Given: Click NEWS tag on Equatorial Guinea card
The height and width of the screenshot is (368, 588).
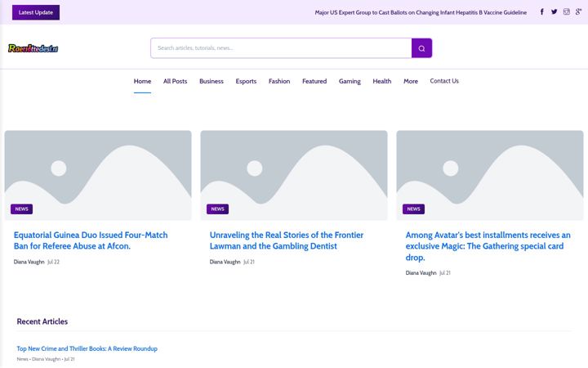Looking at the screenshot, I should coord(22,209).
